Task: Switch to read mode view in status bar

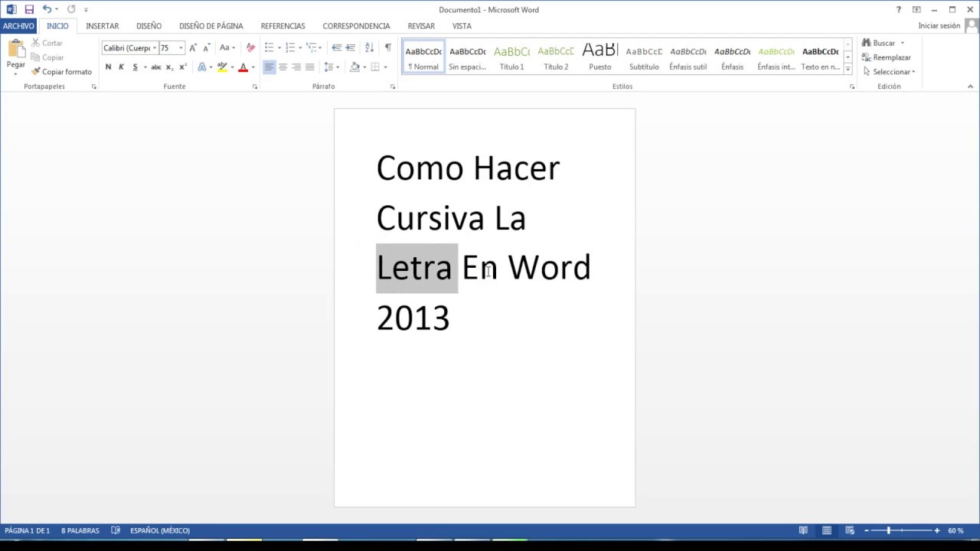Action: pos(803,530)
